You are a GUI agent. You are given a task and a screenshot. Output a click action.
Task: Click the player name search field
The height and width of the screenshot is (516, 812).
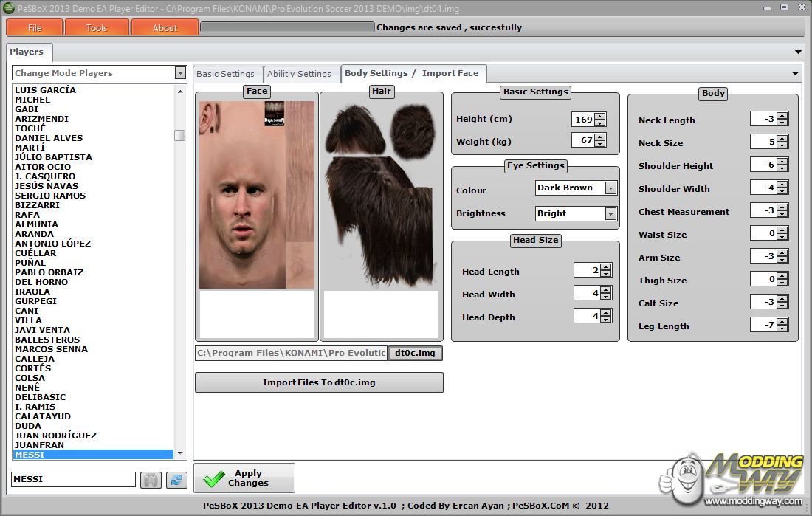click(x=73, y=479)
